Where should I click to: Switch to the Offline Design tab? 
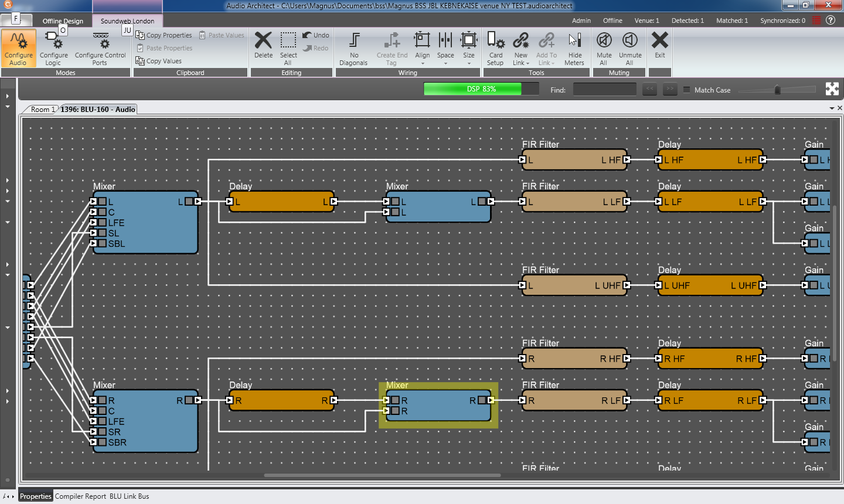point(63,21)
